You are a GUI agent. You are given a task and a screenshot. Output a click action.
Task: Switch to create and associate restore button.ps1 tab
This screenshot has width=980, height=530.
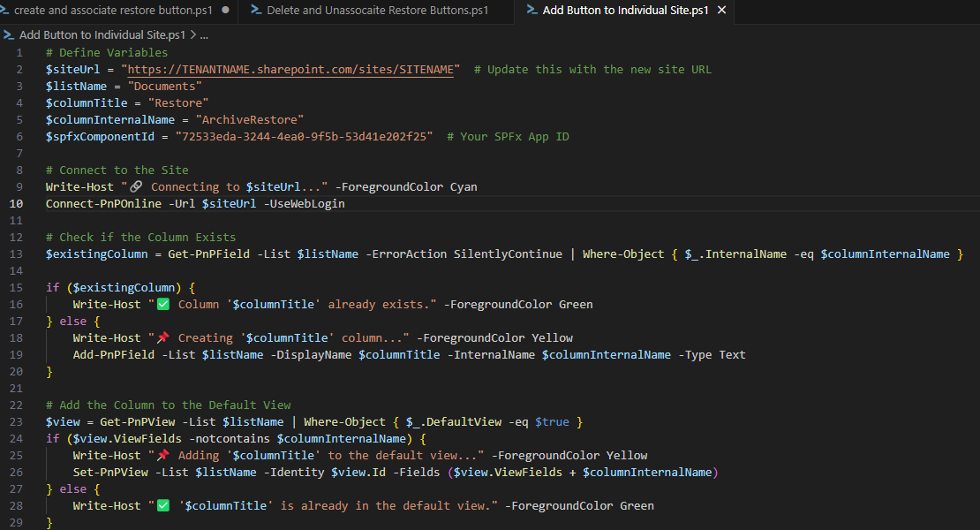pyautogui.click(x=113, y=11)
